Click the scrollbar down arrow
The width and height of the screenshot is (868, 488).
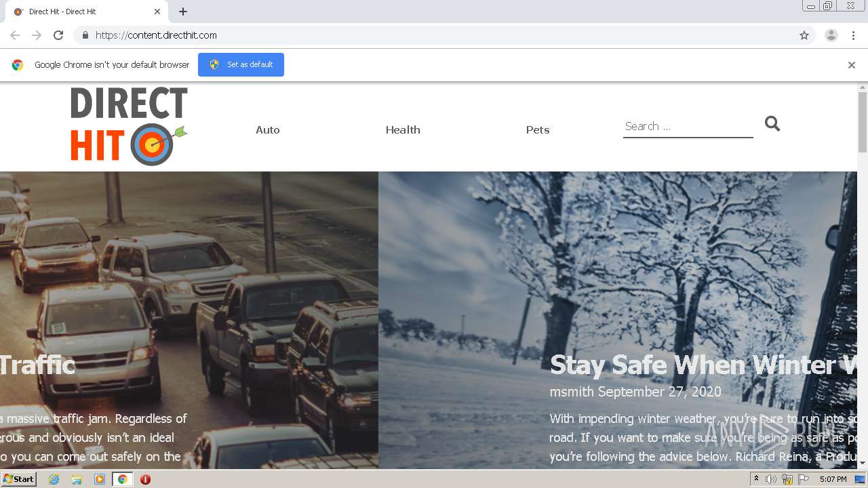tap(863, 464)
